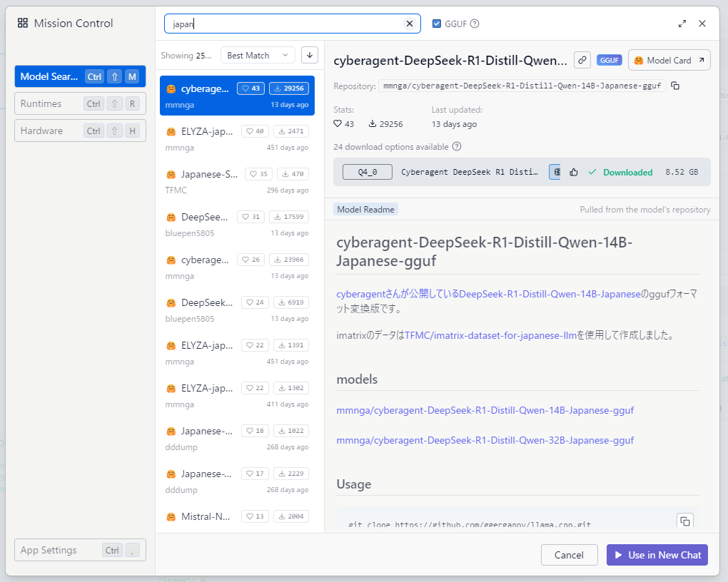Switch to the Runtimes tab
Image resolution: width=728 pixels, height=582 pixels.
pyautogui.click(x=80, y=103)
